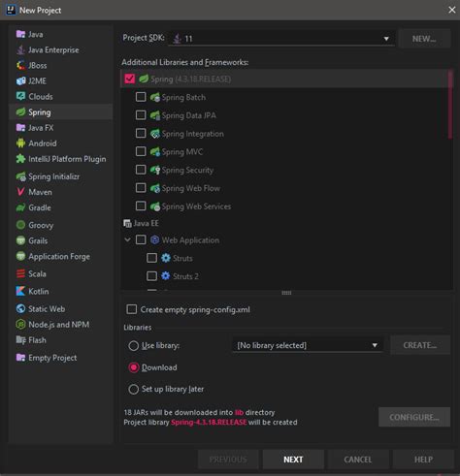Click the Java FX folder icon

pos(20,128)
